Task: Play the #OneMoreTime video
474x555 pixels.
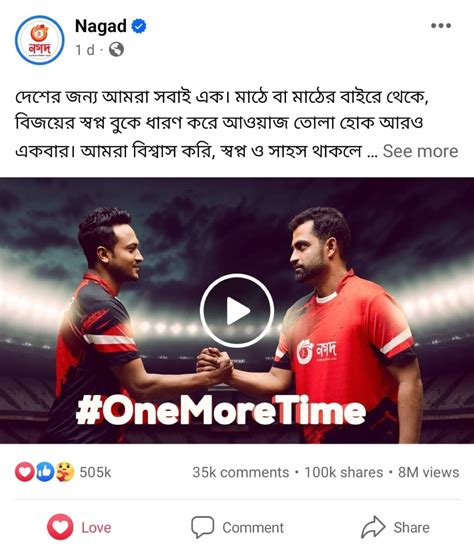Action: click(237, 310)
